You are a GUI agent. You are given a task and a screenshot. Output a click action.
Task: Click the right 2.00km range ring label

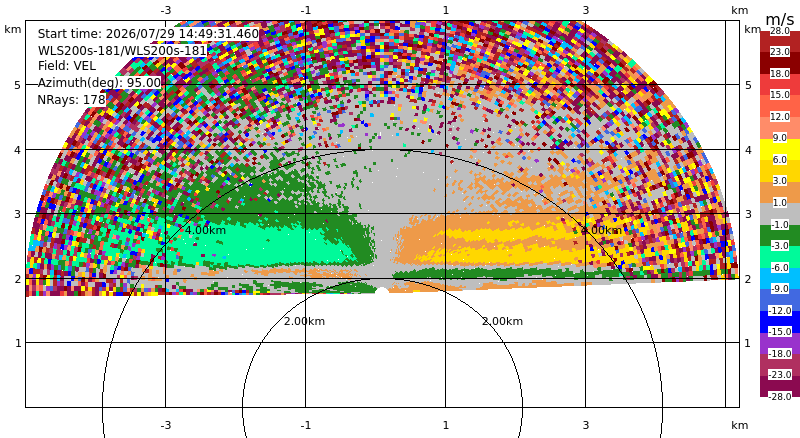(x=503, y=321)
